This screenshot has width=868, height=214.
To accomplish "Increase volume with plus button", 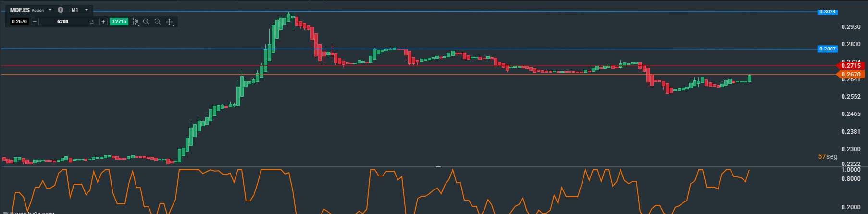I will pos(103,22).
